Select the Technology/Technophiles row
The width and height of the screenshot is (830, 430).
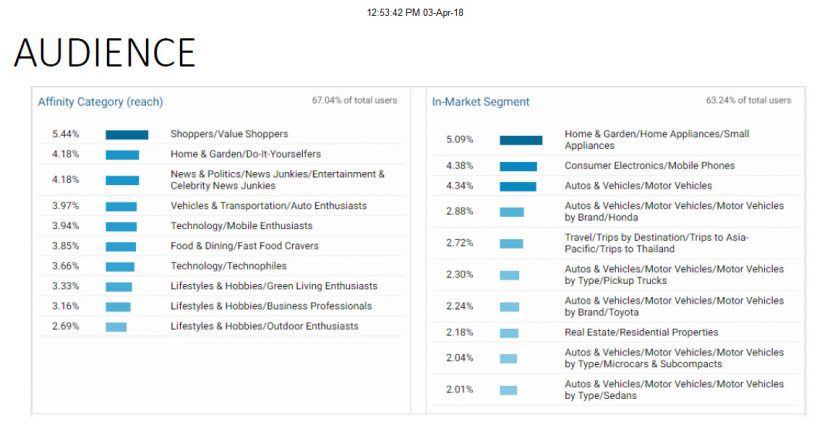[221, 266]
